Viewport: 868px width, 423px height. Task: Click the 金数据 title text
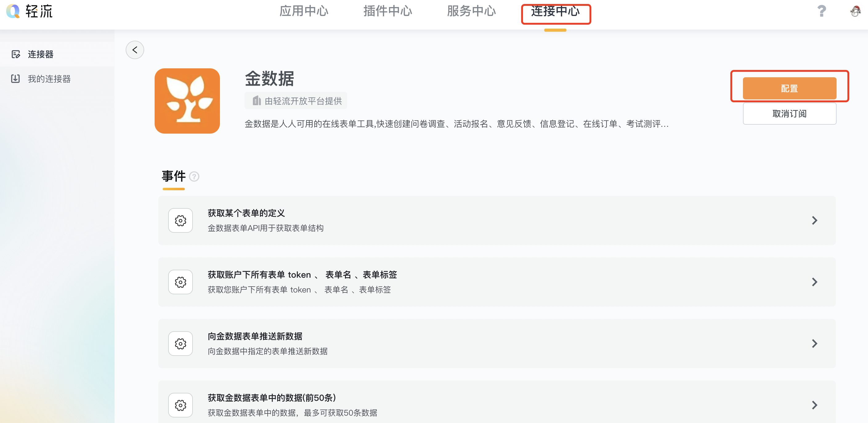click(269, 79)
